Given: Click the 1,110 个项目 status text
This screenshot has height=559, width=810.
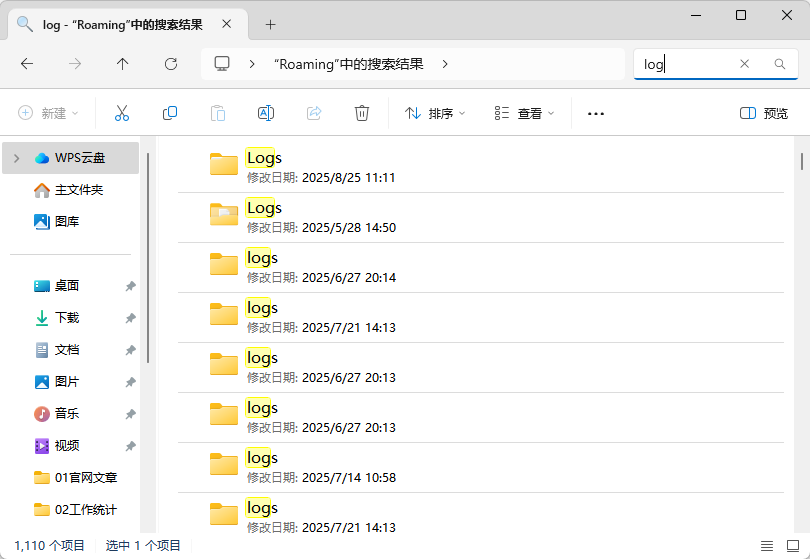Looking at the screenshot, I should (49, 546).
